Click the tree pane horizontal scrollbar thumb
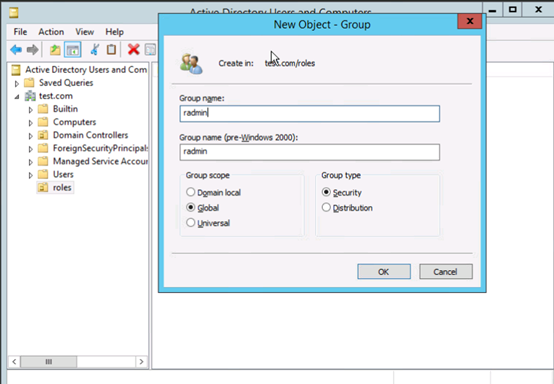The image size is (554, 384). point(49,361)
